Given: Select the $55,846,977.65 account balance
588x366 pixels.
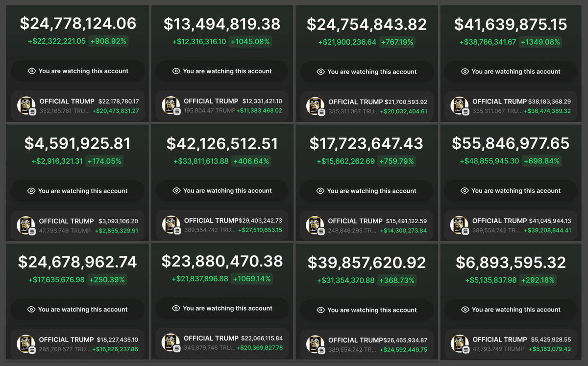Looking at the screenshot, I should 511,143.
